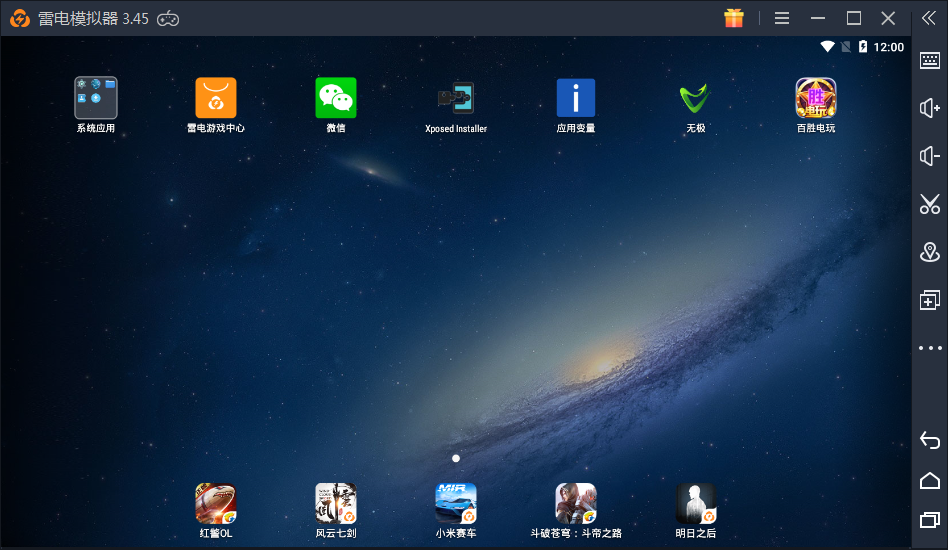Launch the 小米赛车 racing game
This screenshot has width=948, height=550.
pyautogui.click(x=456, y=503)
